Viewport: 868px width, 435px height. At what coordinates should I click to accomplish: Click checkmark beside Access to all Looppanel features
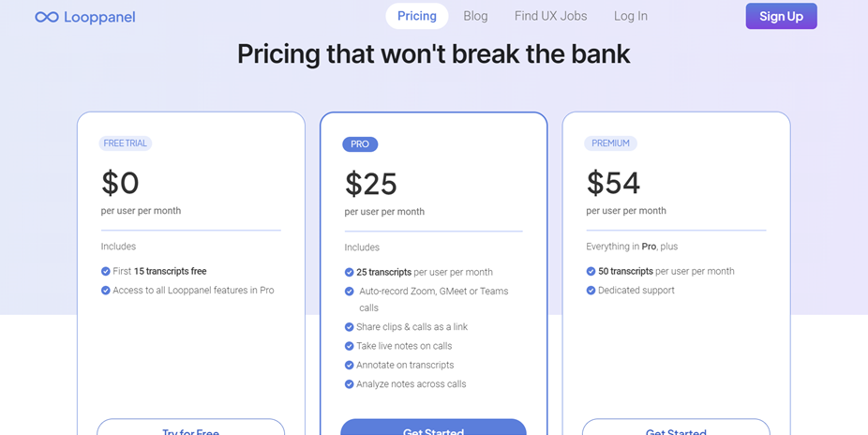(x=106, y=290)
